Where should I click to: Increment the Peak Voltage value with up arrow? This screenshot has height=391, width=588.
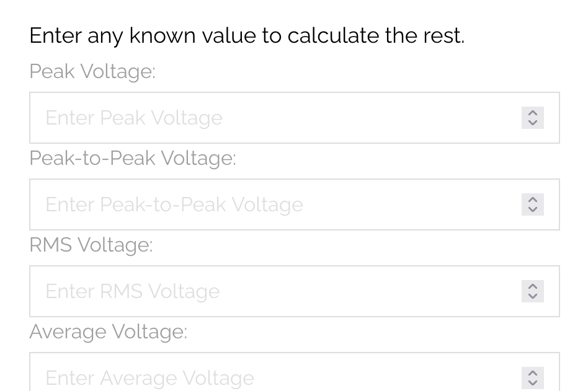[x=533, y=113]
